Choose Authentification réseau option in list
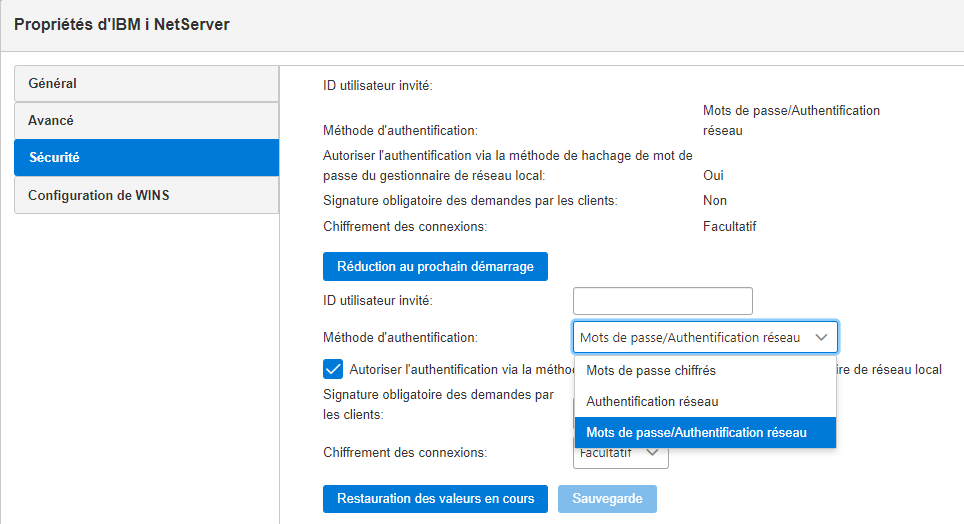 click(x=705, y=402)
